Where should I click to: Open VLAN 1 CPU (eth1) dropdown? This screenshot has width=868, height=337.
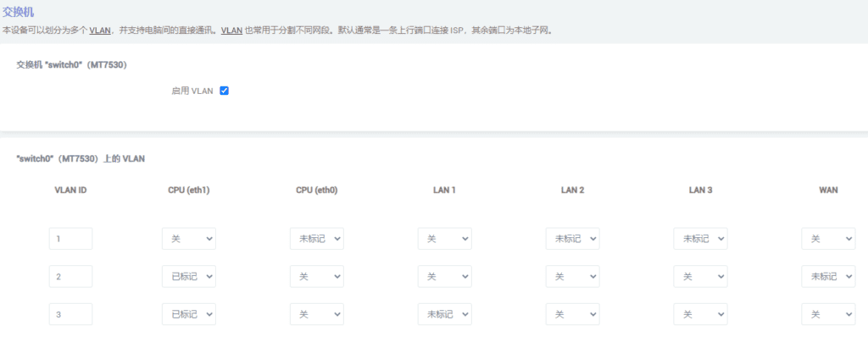[x=189, y=239]
